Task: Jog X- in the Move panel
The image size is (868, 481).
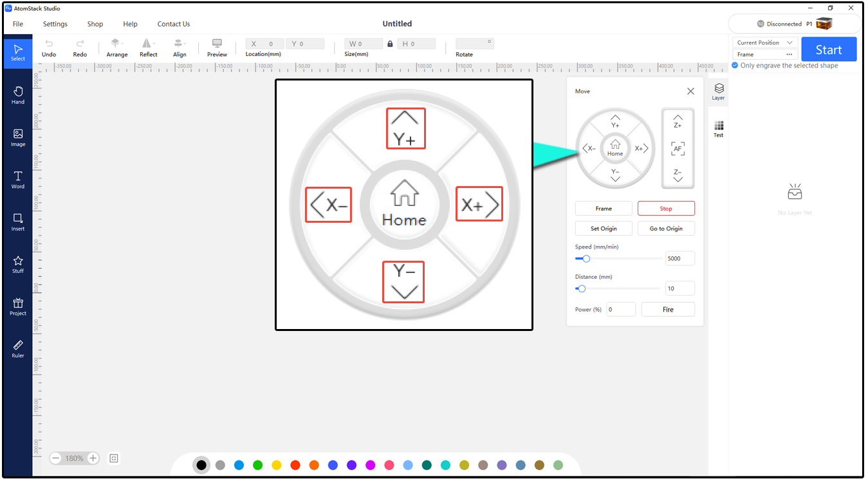Action: coord(589,148)
